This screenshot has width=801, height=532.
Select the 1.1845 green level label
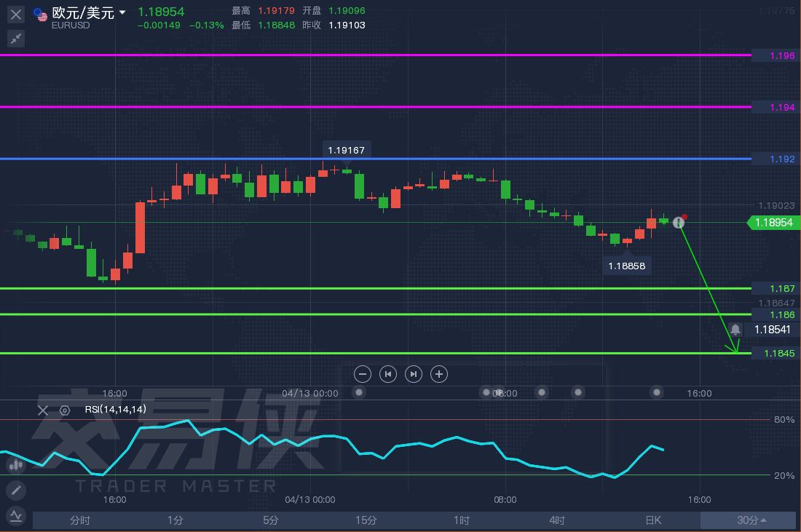775,353
